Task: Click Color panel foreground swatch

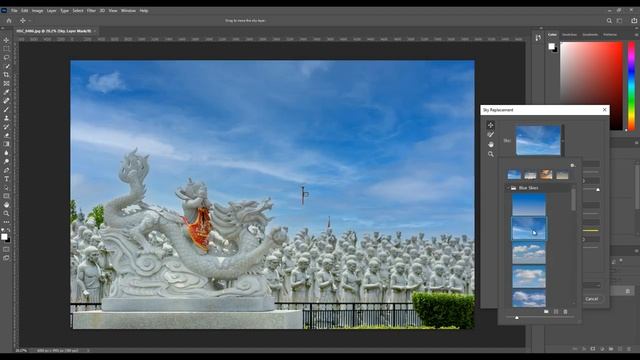Action: tap(551, 46)
